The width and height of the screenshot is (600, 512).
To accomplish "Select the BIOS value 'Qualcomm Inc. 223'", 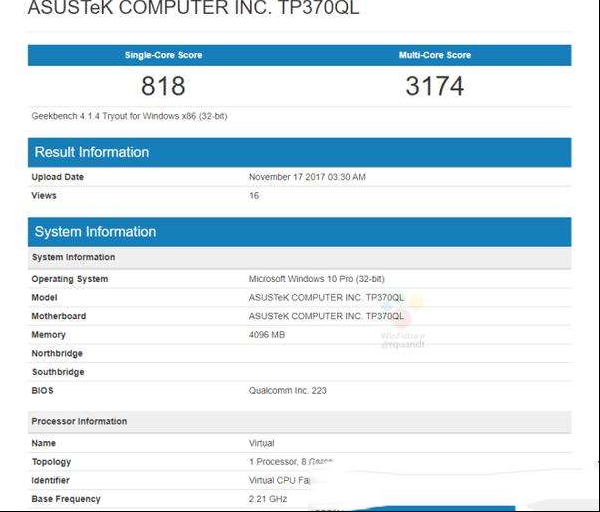I will (287, 391).
